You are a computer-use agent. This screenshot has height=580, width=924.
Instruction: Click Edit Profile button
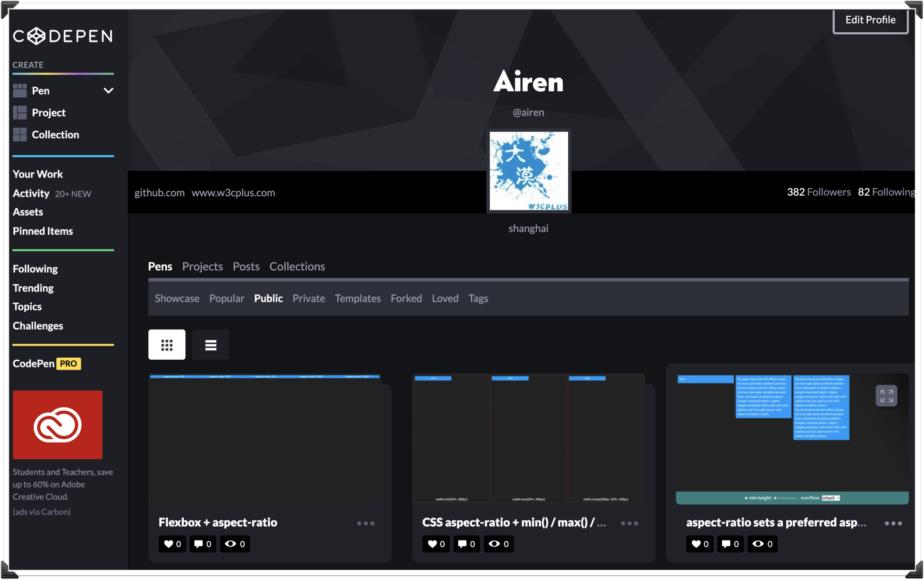click(x=870, y=20)
